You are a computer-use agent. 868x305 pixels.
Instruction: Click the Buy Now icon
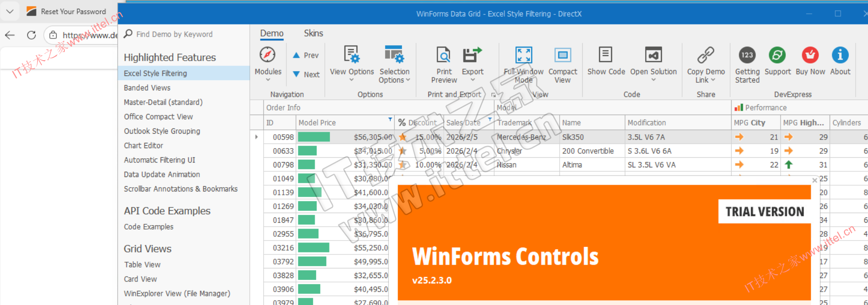(x=810, y=55)
